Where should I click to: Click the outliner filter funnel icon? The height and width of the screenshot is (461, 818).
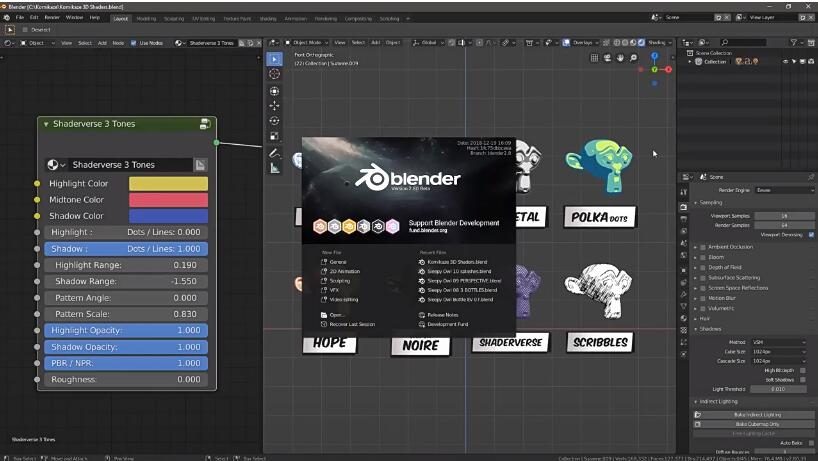793,42
